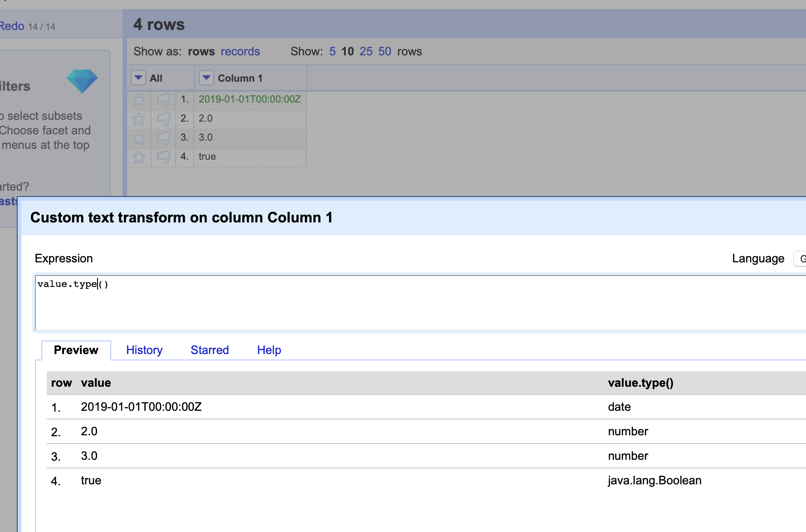Image resolution: width=806 pixels, height=532 pixels.
Task: Open the All column dropdown menu
Action: coord(138,78)
